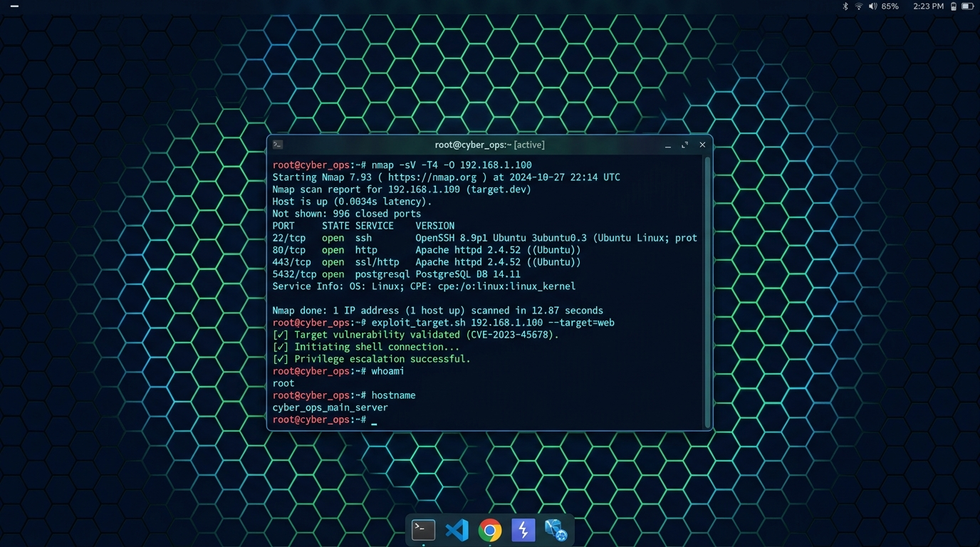Screen dimensions: 980x547
Task: Open the 2:23 PM clock in top bar
Action: pos(928,6)
